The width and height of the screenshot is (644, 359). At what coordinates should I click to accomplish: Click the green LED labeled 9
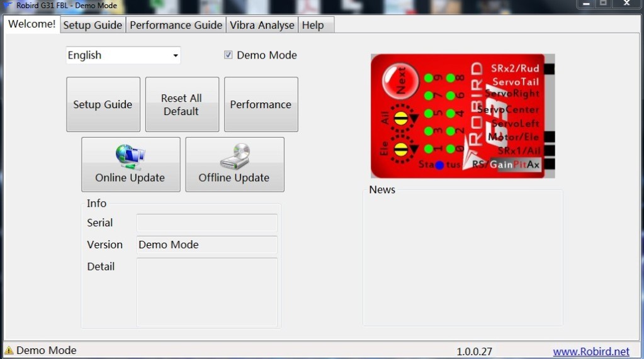point(428,78)
